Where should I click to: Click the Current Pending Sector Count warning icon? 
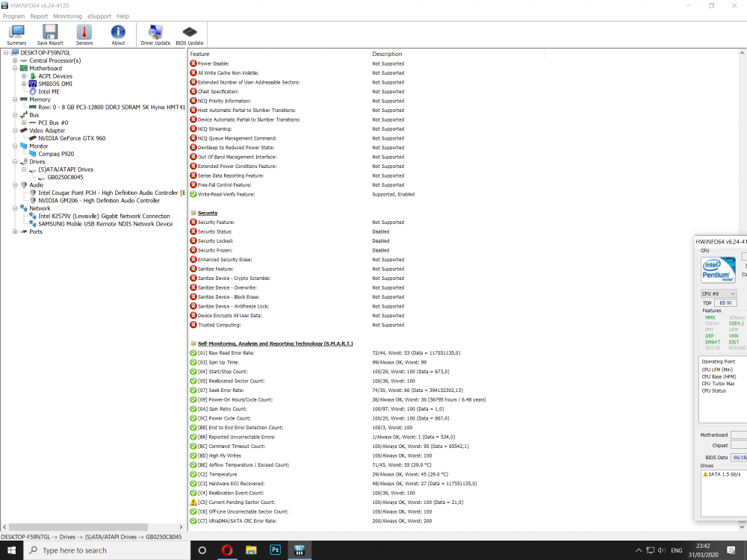pos(193,503)
